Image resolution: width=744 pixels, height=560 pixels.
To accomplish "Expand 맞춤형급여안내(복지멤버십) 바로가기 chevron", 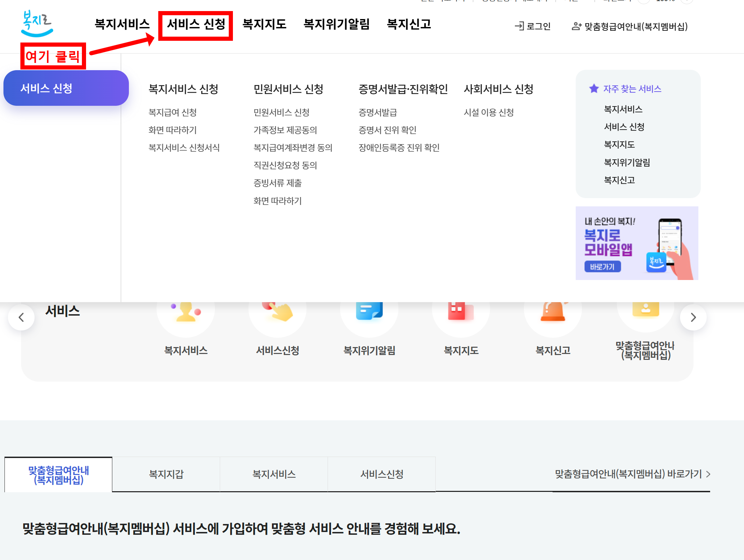I will point(708,475).
